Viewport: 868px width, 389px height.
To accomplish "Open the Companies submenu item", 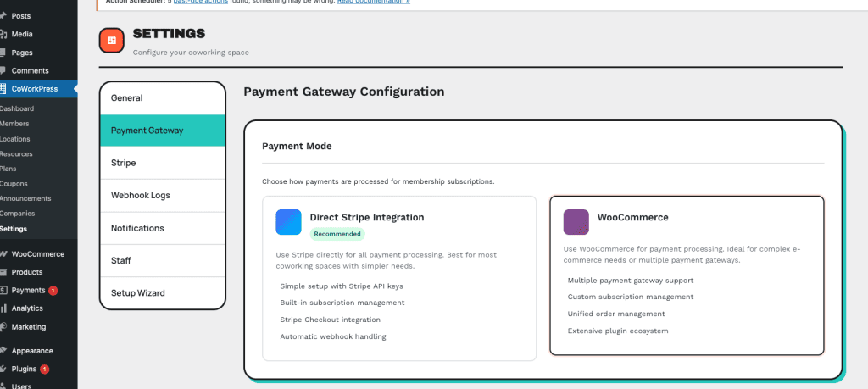I will coord(17,214).
